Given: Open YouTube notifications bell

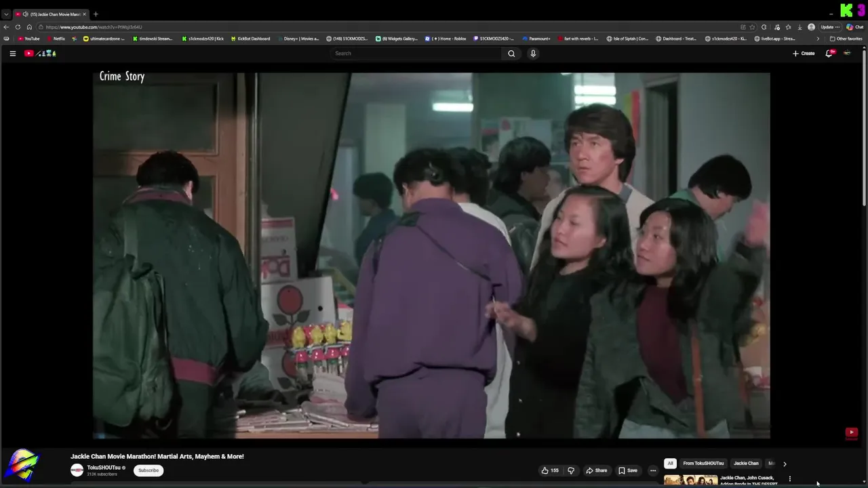Looking at the screenshot, I should [x=829, y=54].
